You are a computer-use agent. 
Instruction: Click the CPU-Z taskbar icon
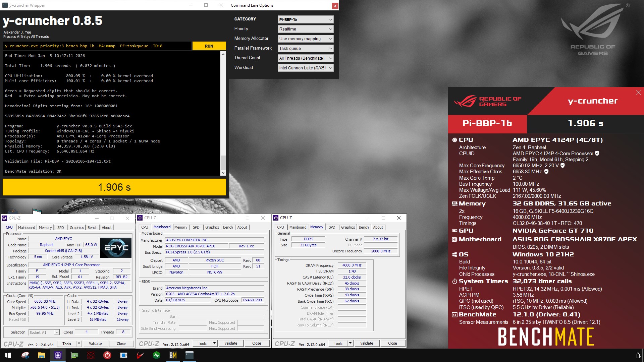58,355
